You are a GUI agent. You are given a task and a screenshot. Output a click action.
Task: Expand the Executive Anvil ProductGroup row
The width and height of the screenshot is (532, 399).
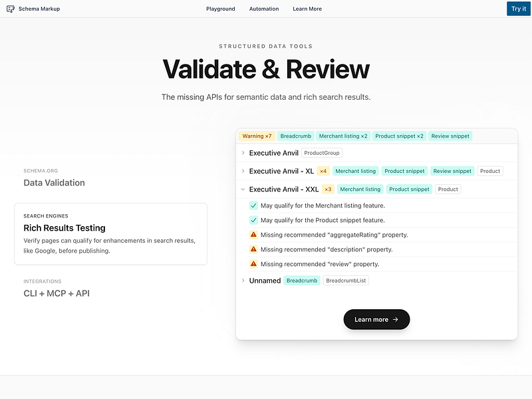376,153
